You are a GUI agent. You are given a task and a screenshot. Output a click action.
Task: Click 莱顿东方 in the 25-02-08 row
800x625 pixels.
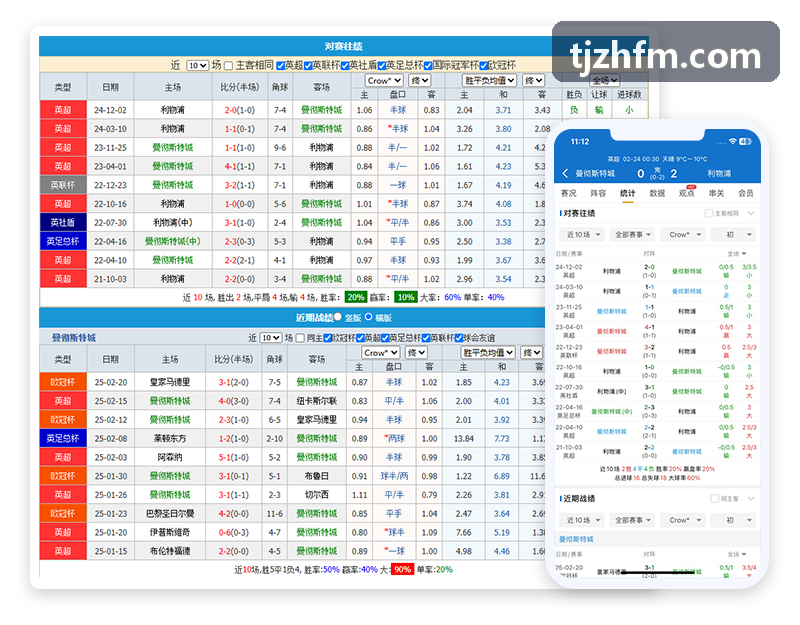pos(169,438)
